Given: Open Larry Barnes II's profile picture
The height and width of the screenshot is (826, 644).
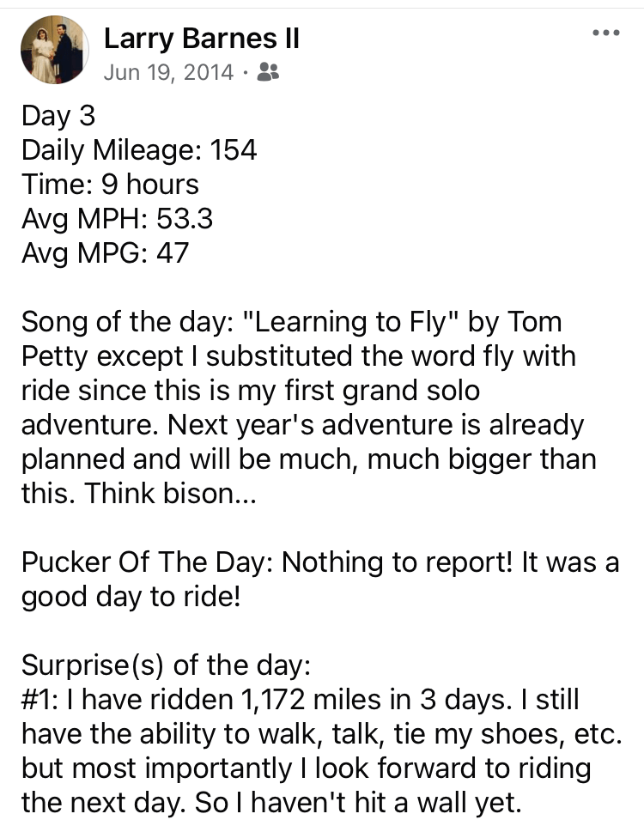Looking at the screenshot, I should tap(54, 50).
